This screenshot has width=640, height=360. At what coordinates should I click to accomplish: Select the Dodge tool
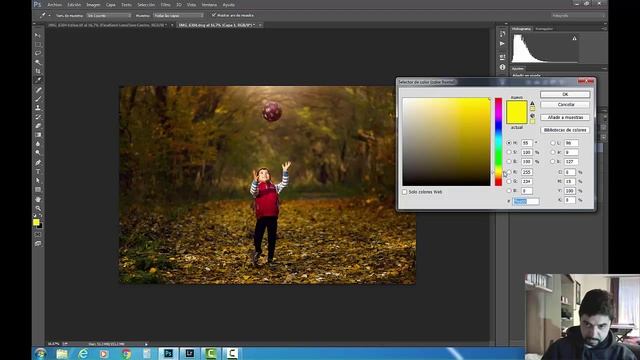(x=38, y=153)
